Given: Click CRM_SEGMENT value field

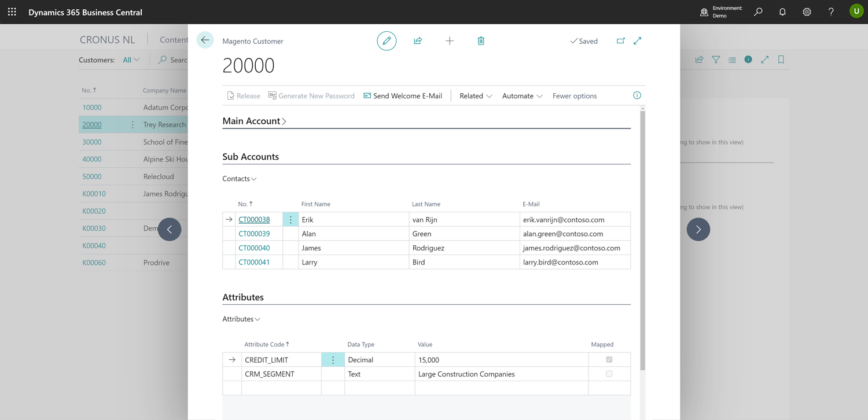Looking at the screenshot, I should [x=501, y=374].
